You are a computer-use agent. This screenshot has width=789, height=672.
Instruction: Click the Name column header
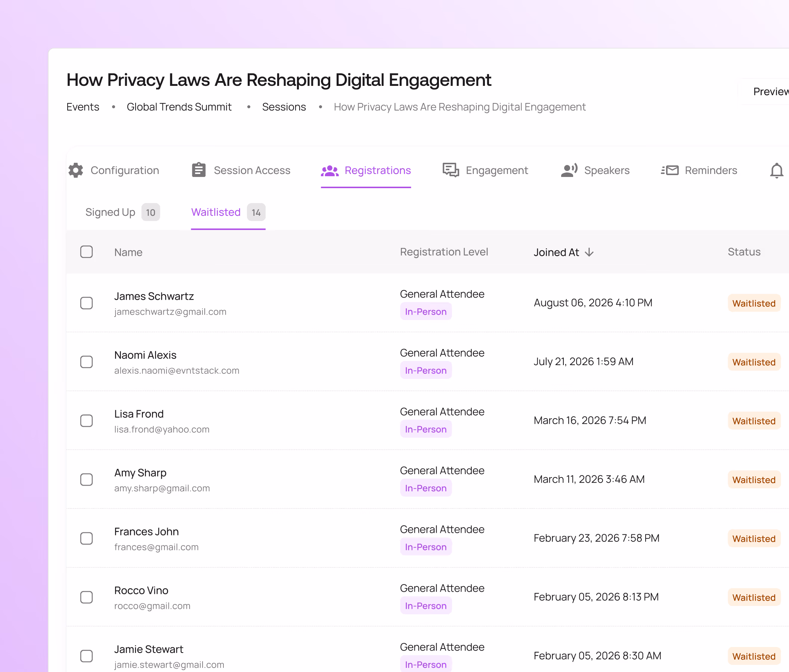(x=129, y=252)
